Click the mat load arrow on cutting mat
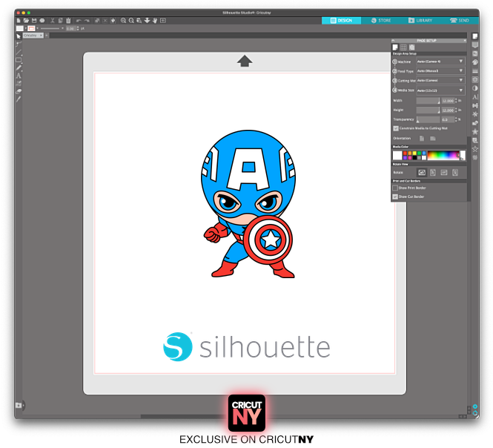Screen dimensions: 493x448 pyautogui.click(x=245, y=61)
